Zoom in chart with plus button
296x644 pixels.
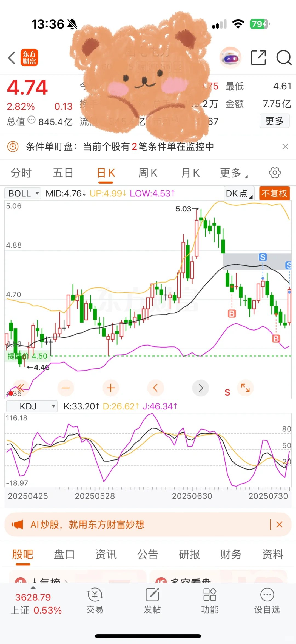(111, 388)
